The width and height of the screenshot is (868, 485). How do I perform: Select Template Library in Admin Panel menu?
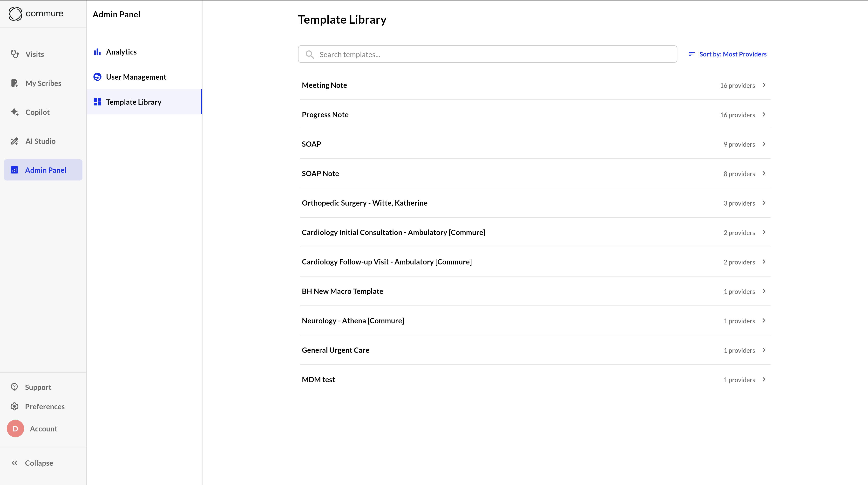coord(133,102)
